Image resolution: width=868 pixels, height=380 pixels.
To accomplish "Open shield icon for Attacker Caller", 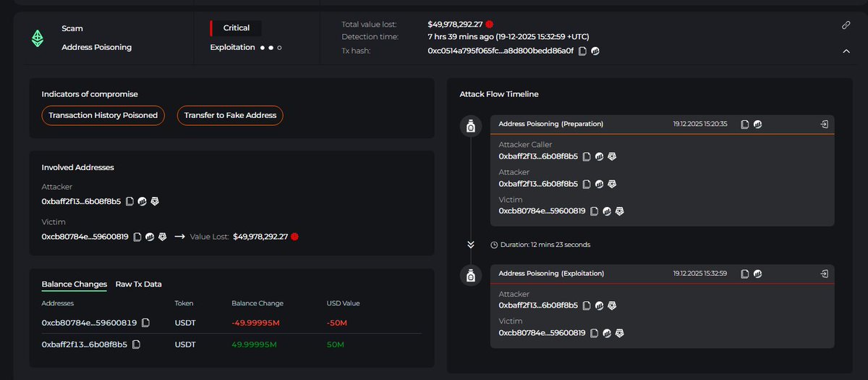I will [611, 156].
